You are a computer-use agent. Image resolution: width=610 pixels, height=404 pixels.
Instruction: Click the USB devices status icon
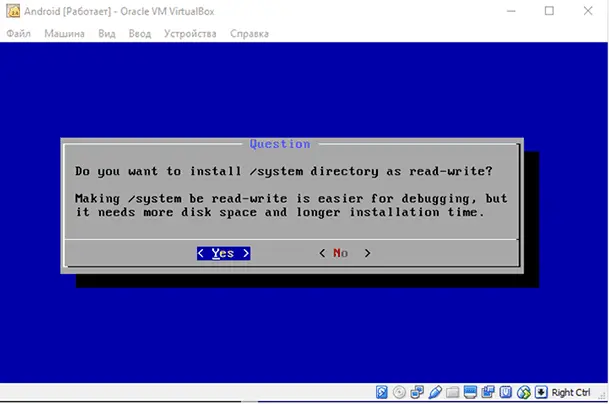click(x=435, y=392)
